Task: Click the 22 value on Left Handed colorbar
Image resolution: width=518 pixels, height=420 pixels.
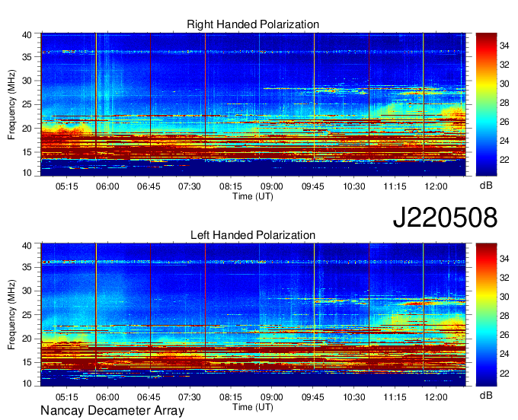Action: click(x=504, y=373)
